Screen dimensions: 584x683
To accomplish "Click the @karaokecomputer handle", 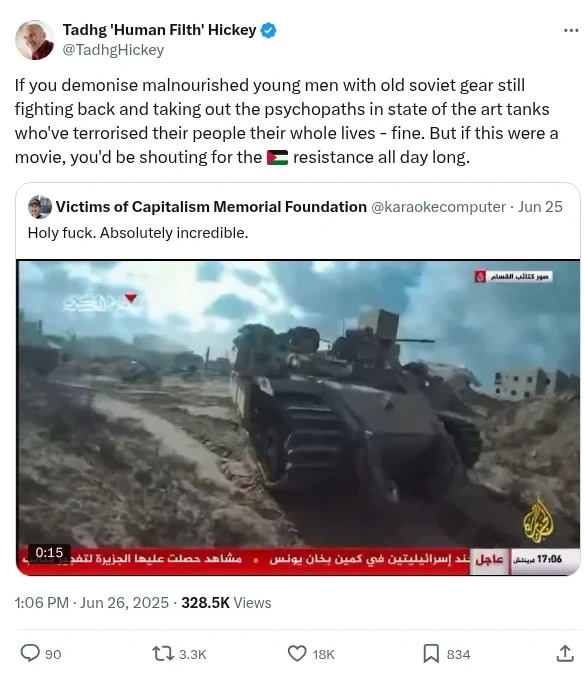I will 438,207.
